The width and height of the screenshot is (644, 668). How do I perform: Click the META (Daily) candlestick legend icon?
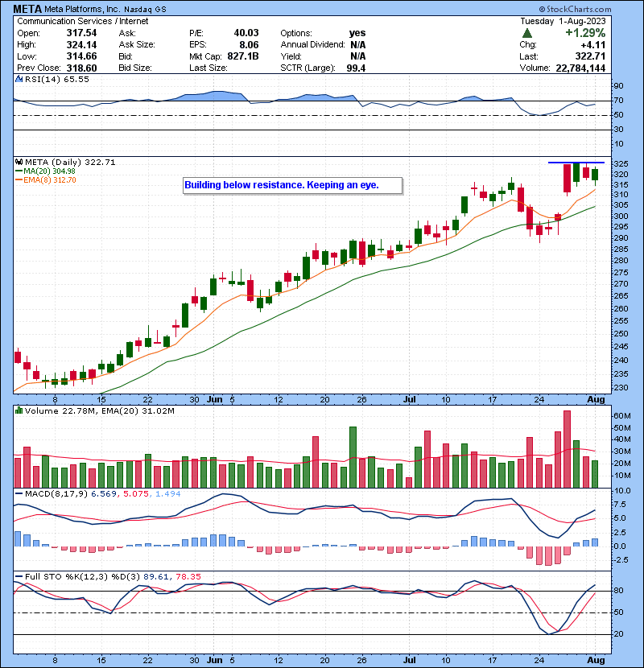click(x=19, y=163)
